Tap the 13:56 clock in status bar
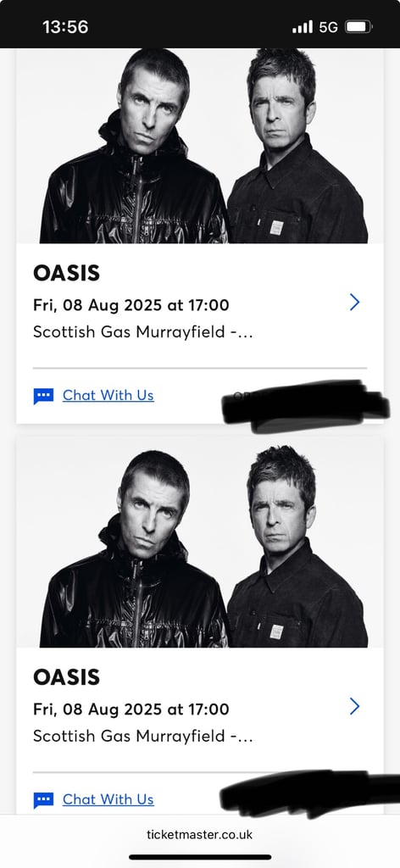Viewport: 400px width, 868px height. (x=65, y=26)
